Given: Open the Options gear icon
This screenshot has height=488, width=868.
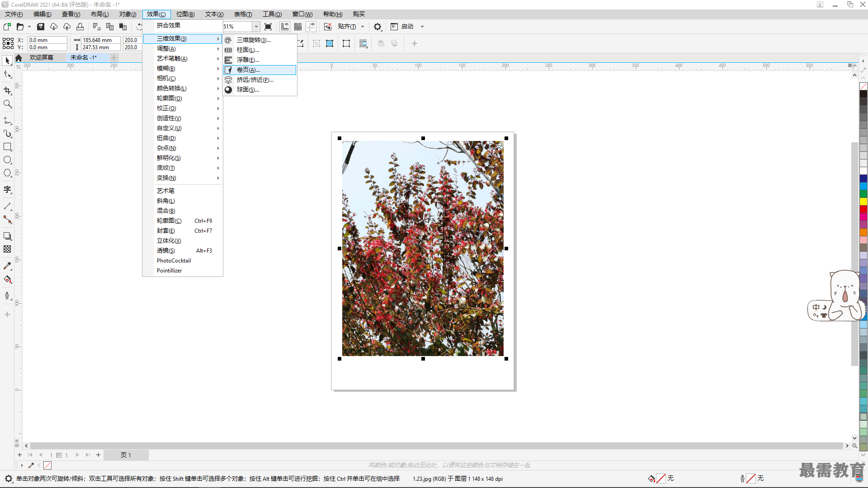Looking at the screenshot, I should tap(377, 27).
